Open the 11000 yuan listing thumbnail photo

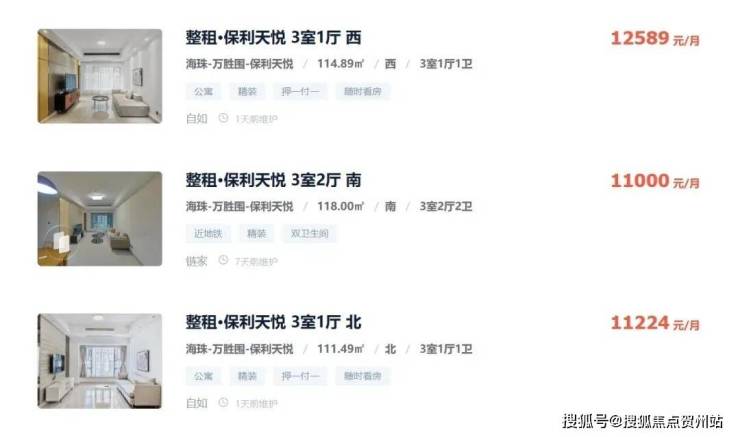pos(100,218)
